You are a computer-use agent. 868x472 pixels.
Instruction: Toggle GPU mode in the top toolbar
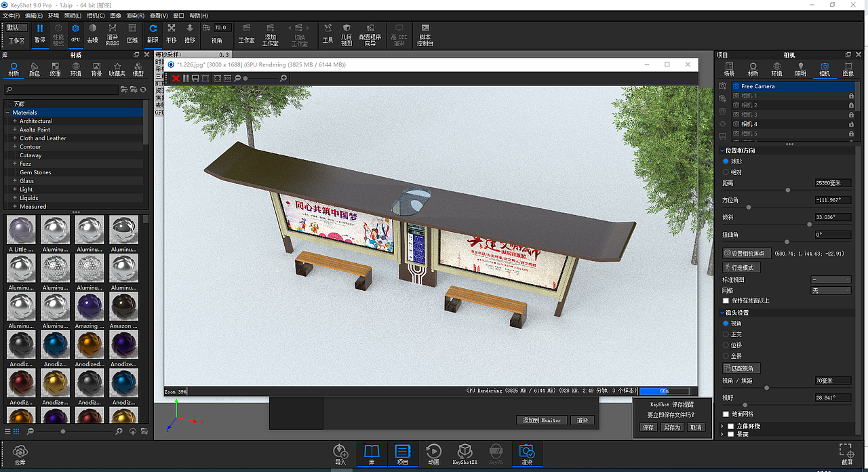pyautogui.click(x=75, y=33)
